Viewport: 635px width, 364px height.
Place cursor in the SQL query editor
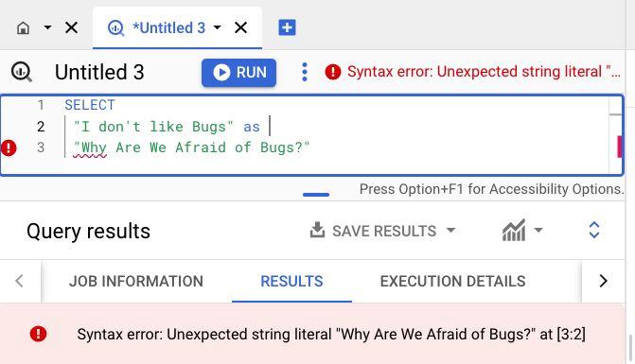click(336, 135)
